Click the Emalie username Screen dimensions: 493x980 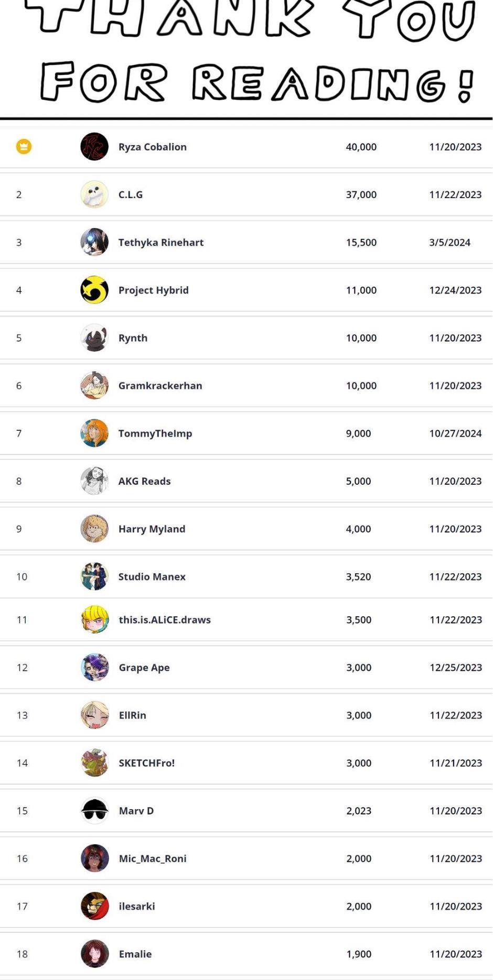135,954
